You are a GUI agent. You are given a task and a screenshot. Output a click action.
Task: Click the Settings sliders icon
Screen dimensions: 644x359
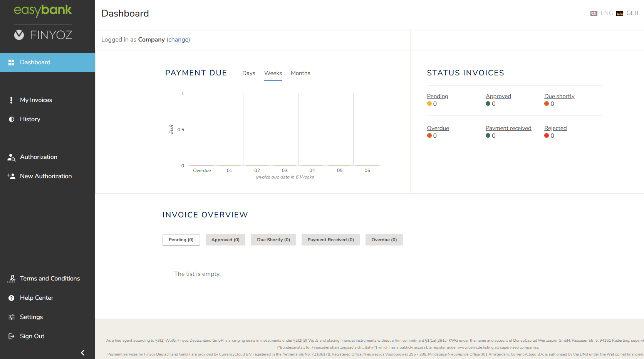tap(12, 317)
